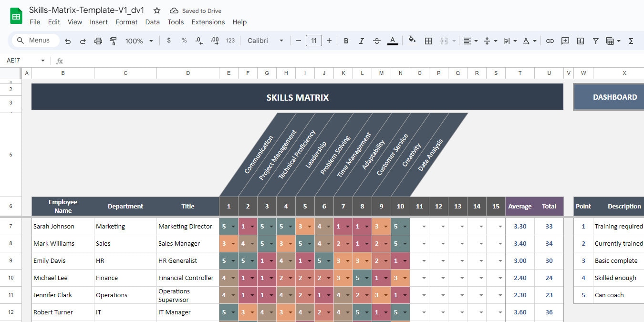The image size is (644, 322).
Task: Open the Data menu
Action: click(x=153, y=22)
